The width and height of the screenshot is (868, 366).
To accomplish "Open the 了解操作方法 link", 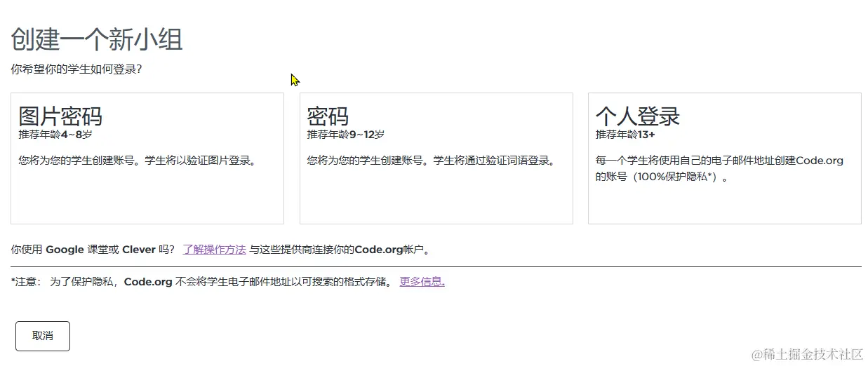I will (214, 249).
